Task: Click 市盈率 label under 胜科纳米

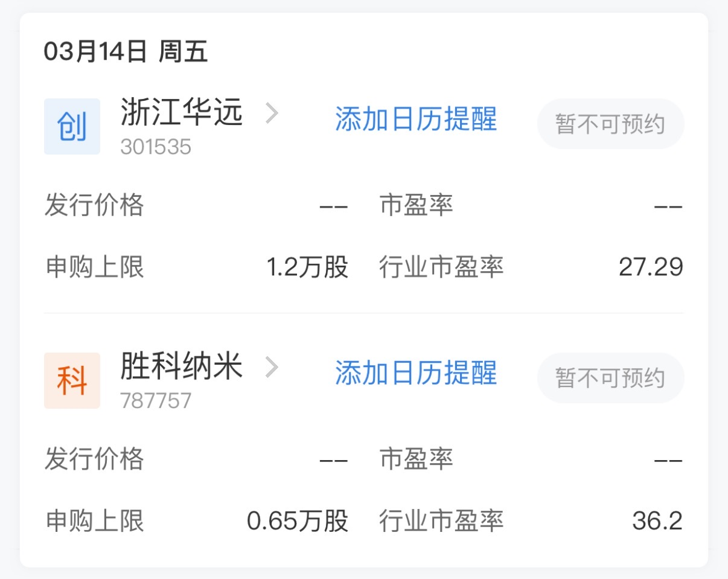Action: pyautogui.click(x=417, y=459)
